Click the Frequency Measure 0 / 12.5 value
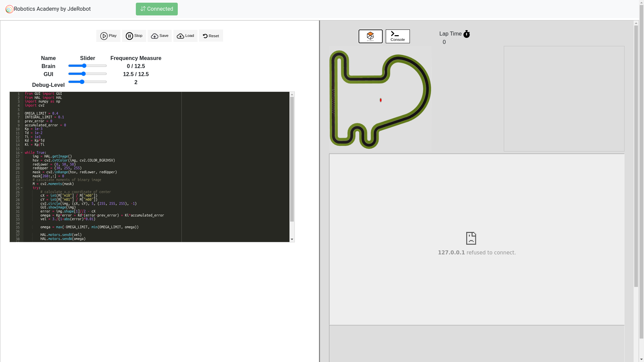644x362 pixels. tap(136, 66)
